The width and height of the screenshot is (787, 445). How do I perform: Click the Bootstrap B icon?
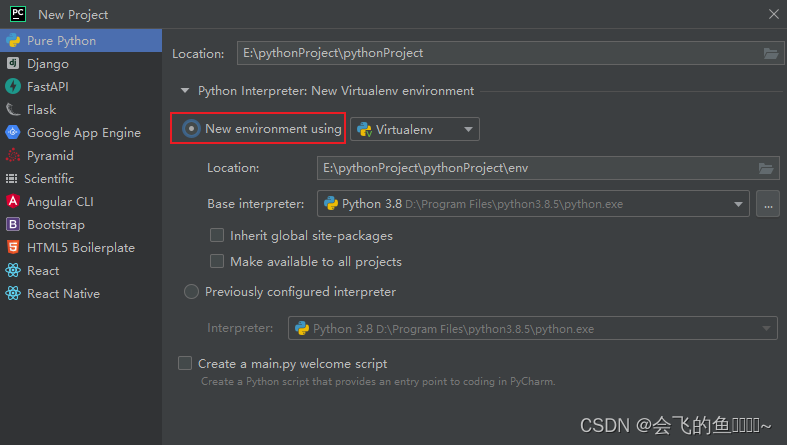(13, 224)
